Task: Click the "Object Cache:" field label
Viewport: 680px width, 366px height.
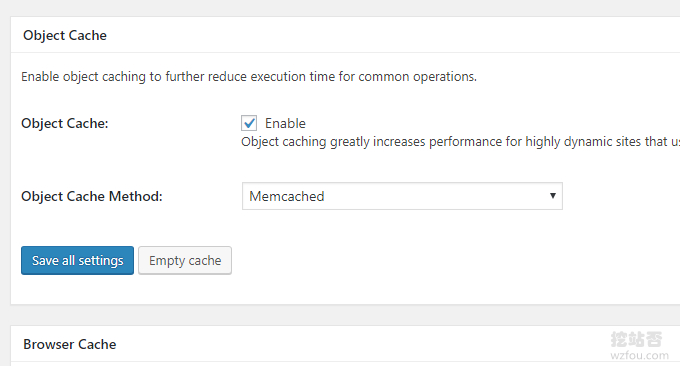Action: click(x=65, y=124)
